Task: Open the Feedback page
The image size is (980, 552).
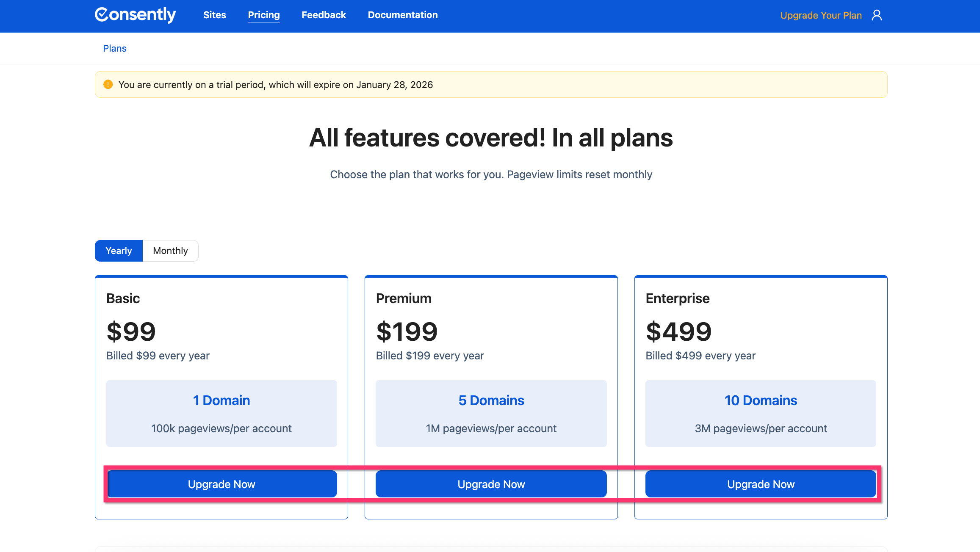Action: point(324,15)
